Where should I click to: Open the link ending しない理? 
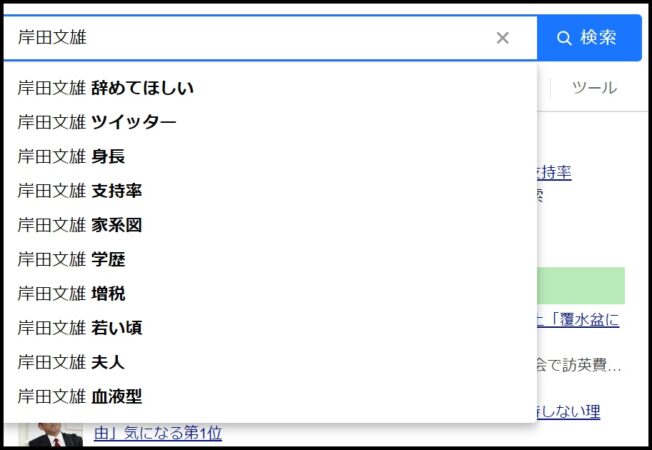(569, 411)
